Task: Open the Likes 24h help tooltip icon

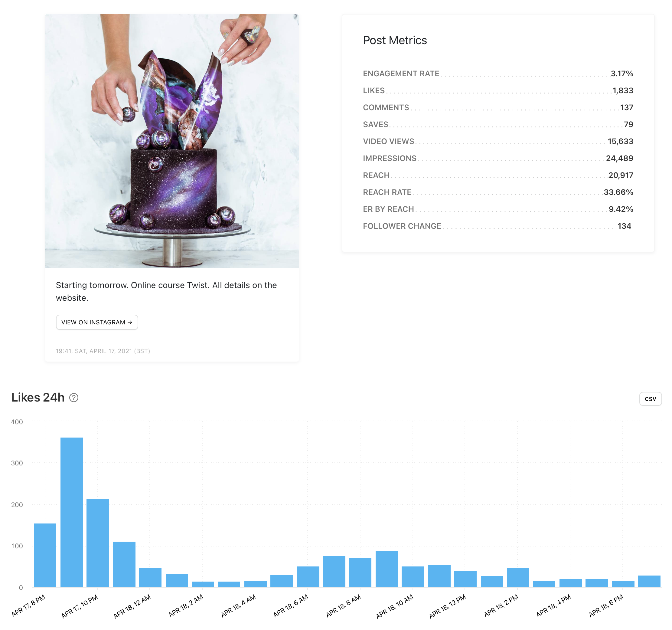Action: pos(74,398)
